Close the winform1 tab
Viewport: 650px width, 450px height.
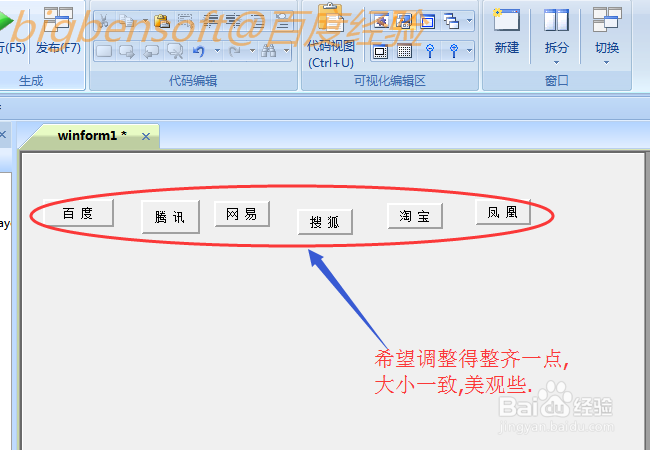pyautogui.click(x=146, y=136)
